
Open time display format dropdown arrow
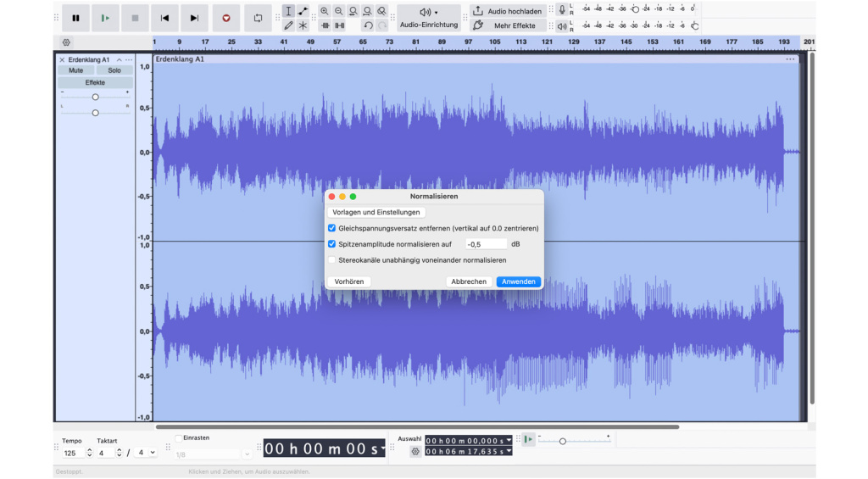382,449
